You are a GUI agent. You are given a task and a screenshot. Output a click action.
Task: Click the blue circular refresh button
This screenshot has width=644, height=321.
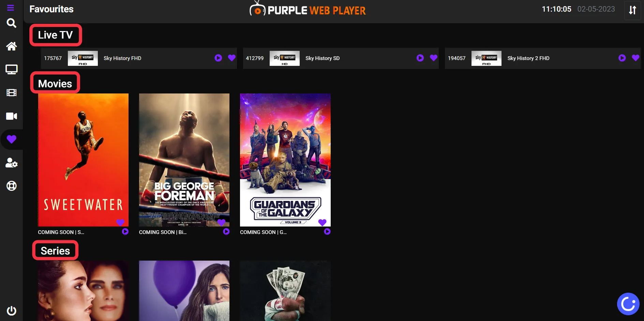628,304
